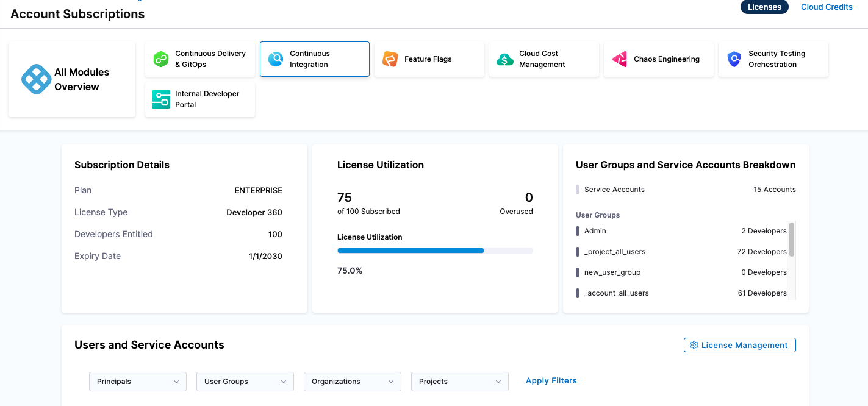Select the Continuous Integration module icon
This screenshot has width=868, height=406.
coord(276,59)
